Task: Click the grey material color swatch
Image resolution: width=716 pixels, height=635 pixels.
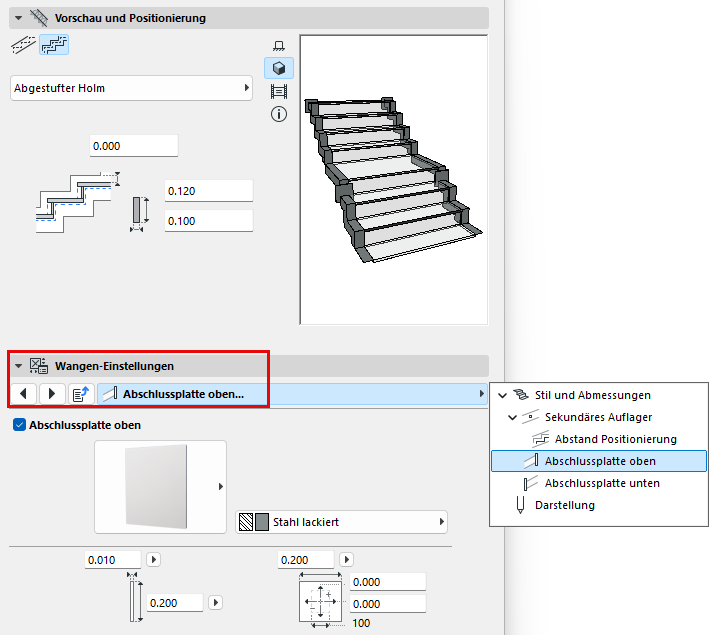Action: (262, 522)
